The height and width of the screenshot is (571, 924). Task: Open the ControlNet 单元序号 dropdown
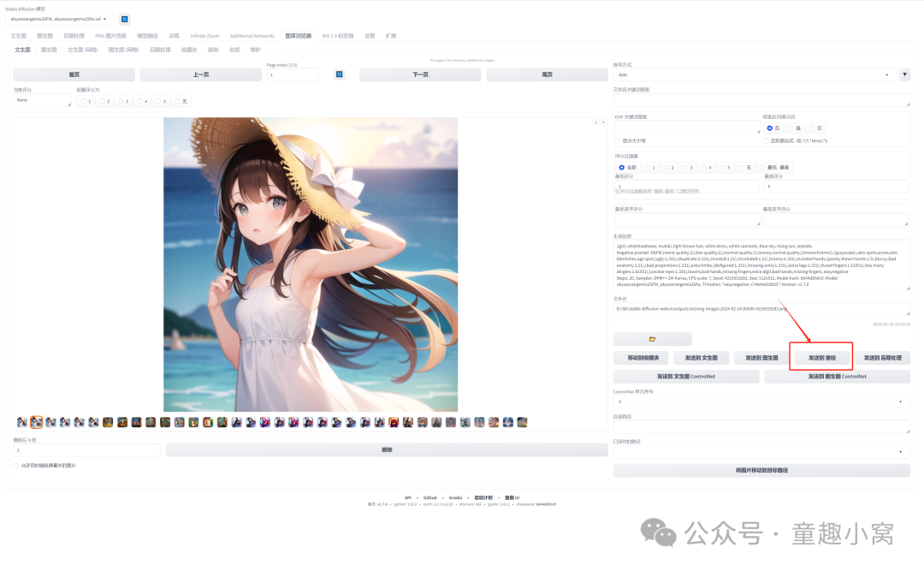(761, 401)
